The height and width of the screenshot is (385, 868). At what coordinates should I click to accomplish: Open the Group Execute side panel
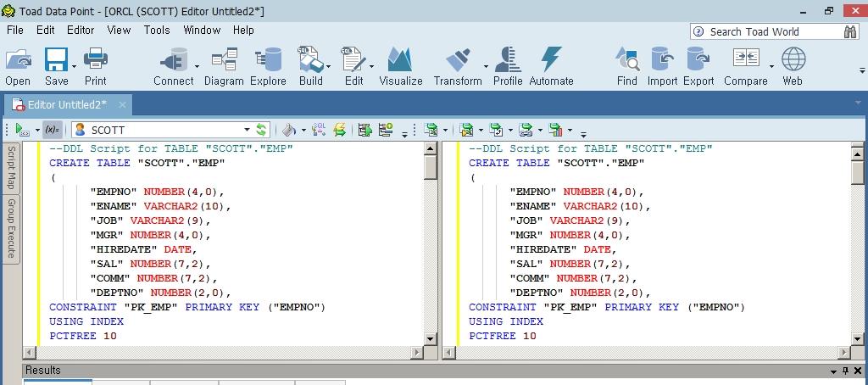click(12, 229)
